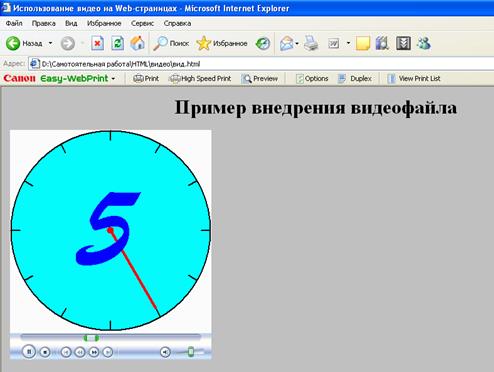
Task: Click the Options button in Canon toolbar
Action: [x=312, y=79]
